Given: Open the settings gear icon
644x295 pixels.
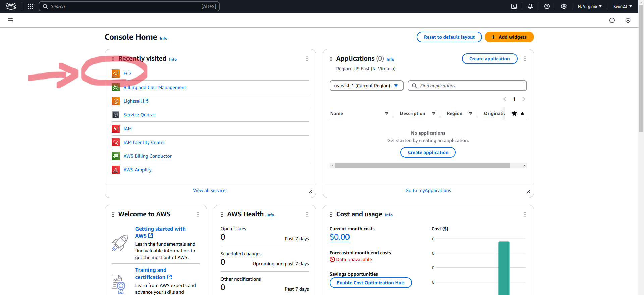Looking at the screenshot, I should pyautogui.click(x=564, y=6).
